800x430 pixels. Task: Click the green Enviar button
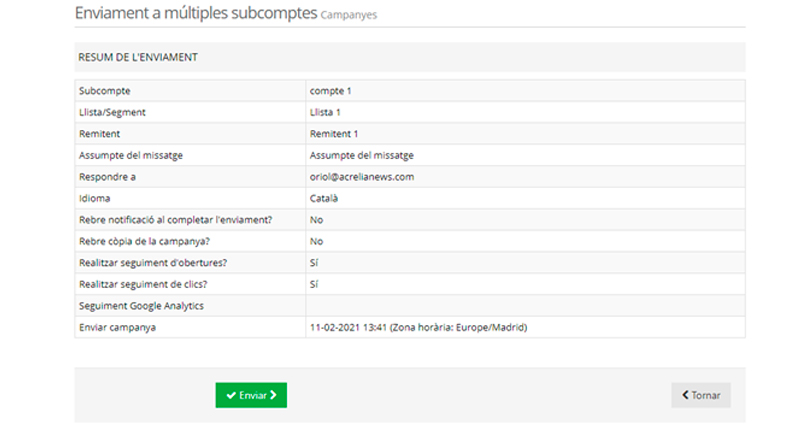251,395
